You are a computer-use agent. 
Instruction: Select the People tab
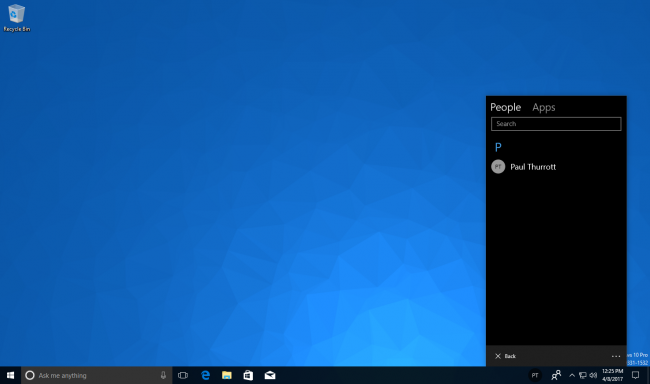click(505, 107)
